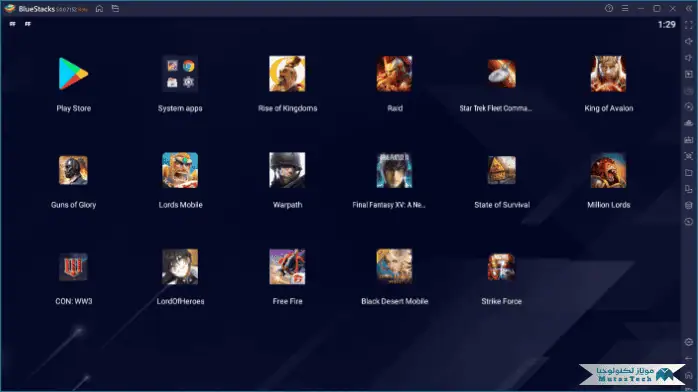This screenshot has height=392, width=698.
Task: Click the BlueStacks logo in title bar
Action: click(10, 8)
